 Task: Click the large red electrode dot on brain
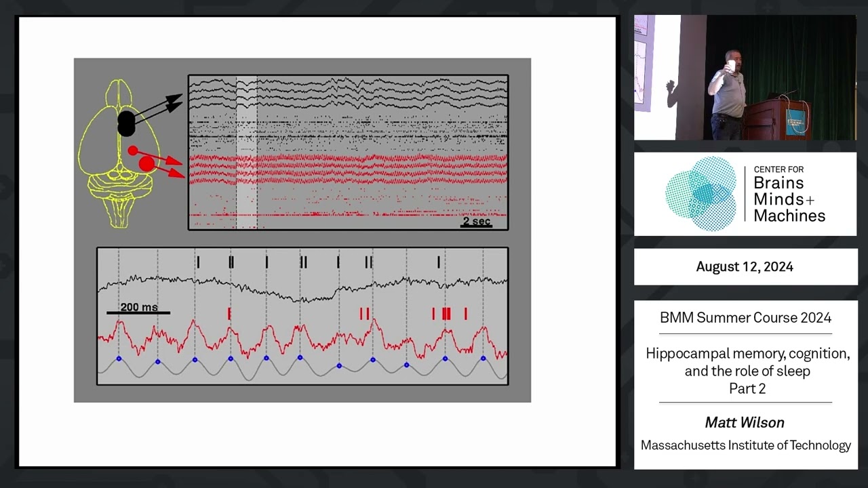(x=146, y=163)
